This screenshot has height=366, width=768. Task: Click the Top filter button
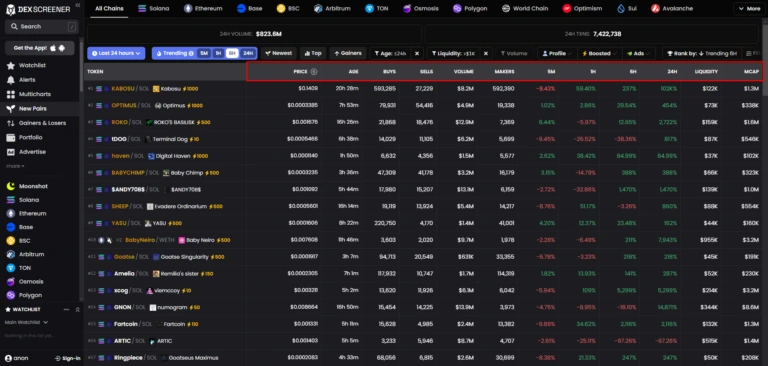coord(312,53)
